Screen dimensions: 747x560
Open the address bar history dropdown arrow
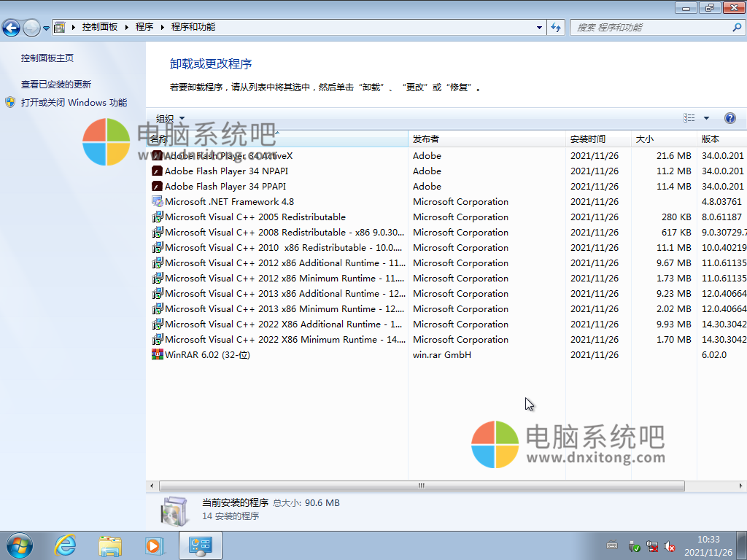539,28
